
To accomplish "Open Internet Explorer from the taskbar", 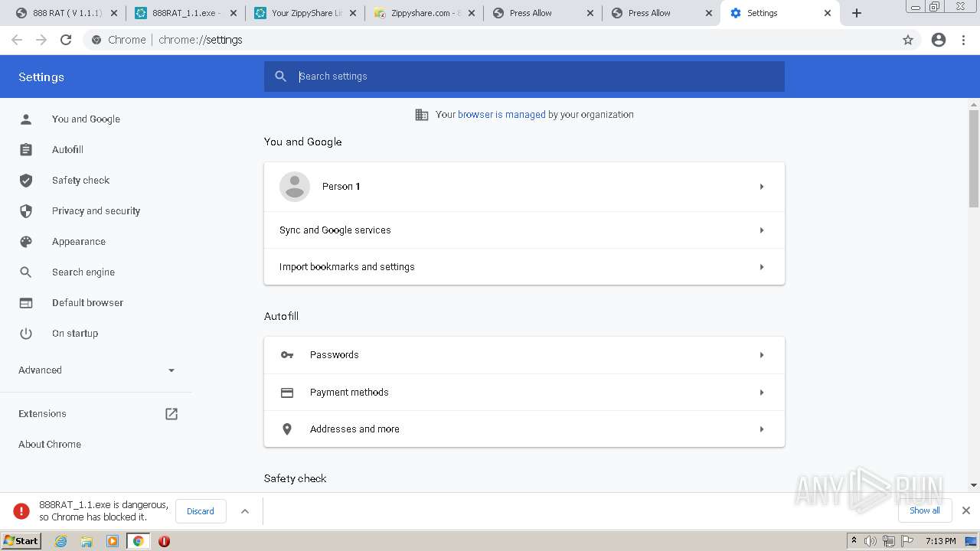I will pos(60,541).
